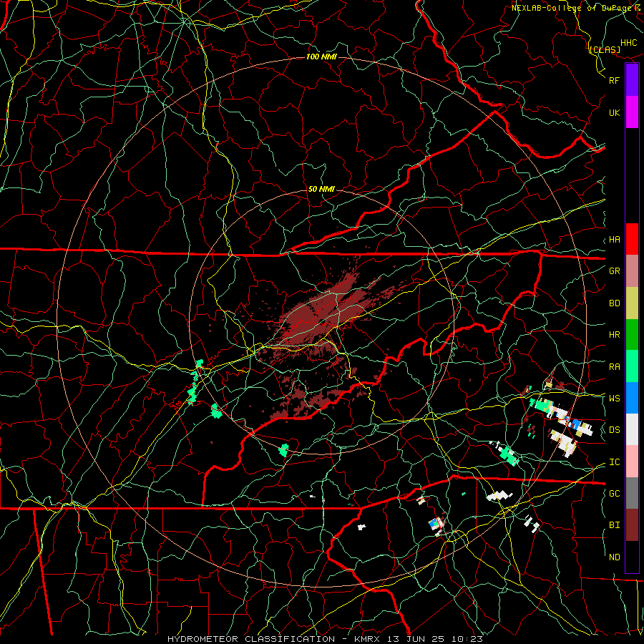Pick the RA light green legend swatch

pos(632,366)
